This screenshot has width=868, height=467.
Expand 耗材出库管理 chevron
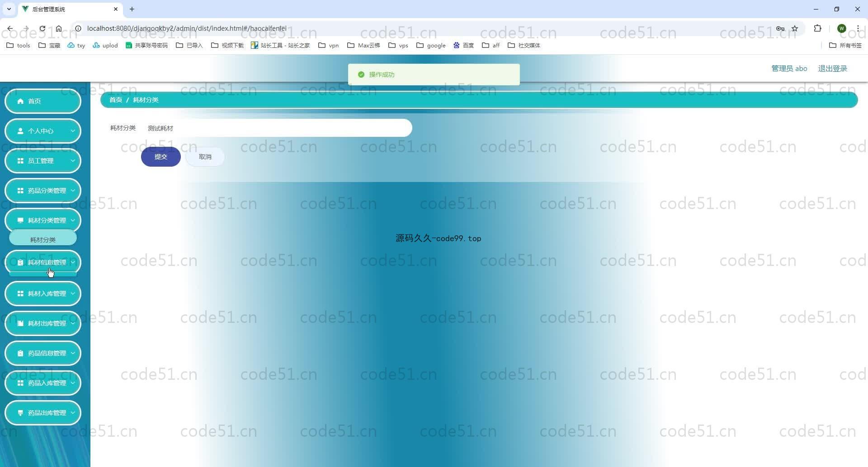pos(73,323)
